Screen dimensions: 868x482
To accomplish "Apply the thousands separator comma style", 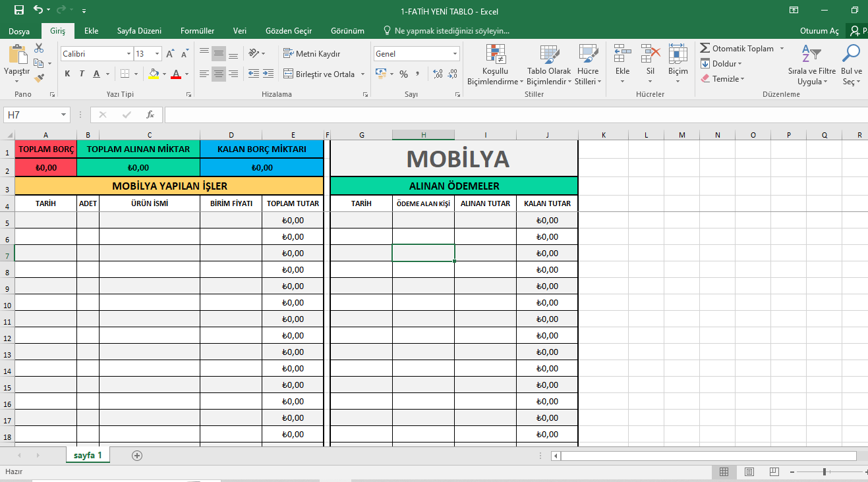I will coord(419,74).
